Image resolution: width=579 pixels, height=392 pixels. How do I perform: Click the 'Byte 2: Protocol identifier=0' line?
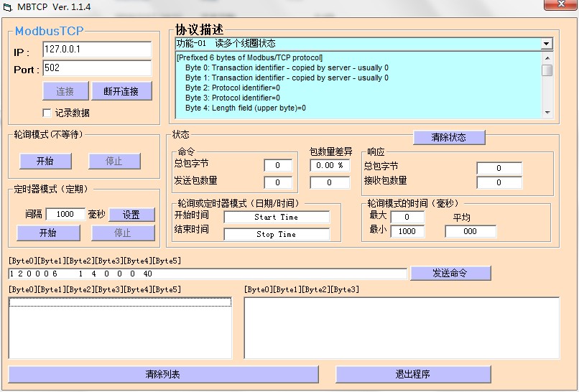click(233, 88)
